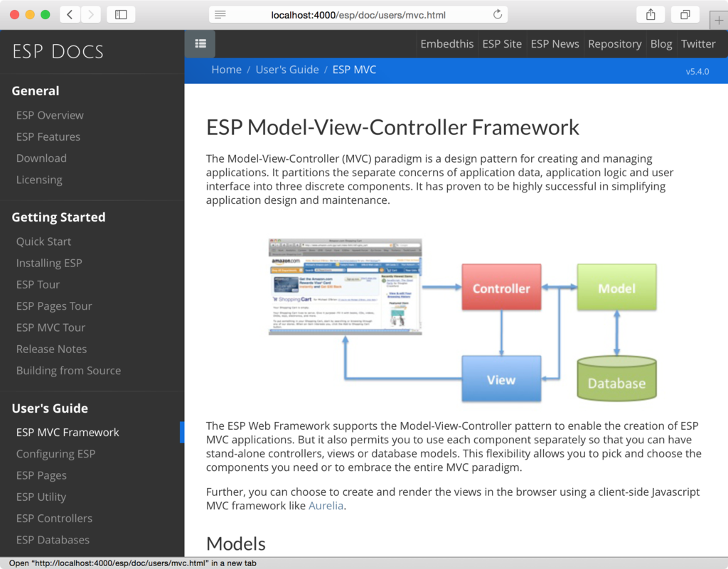728x569 pixels.
Task: Open Quick Start in sidebar
Action: tap(43, 242)
